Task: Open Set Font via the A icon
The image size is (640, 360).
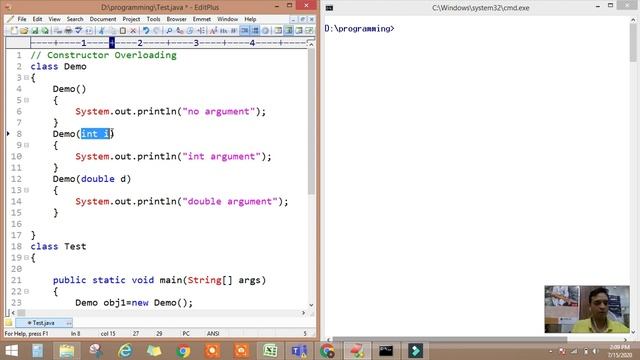Action: (213, 31)
